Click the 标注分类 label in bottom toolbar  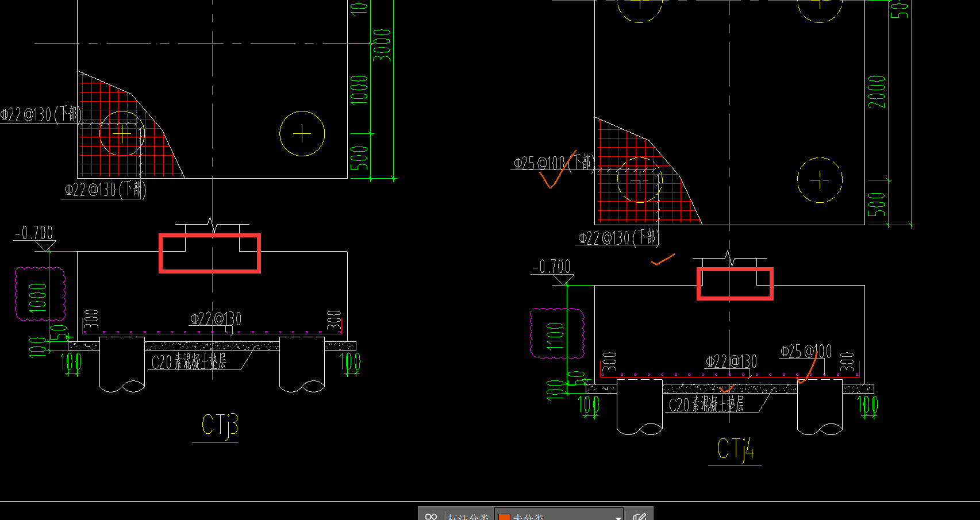pyautogui.click(x=468, y=517)
